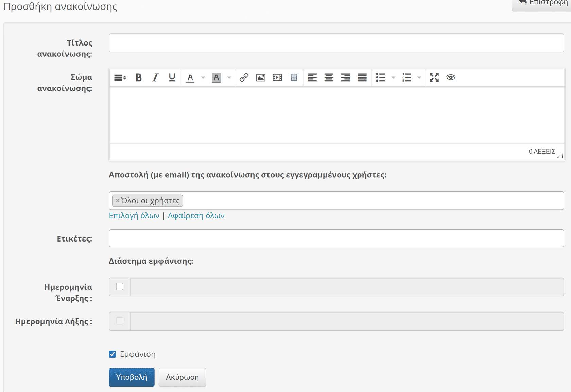Open the numbered list style dropdown arrow
This screenshot has height=392, width=571.
pos(419,78)
